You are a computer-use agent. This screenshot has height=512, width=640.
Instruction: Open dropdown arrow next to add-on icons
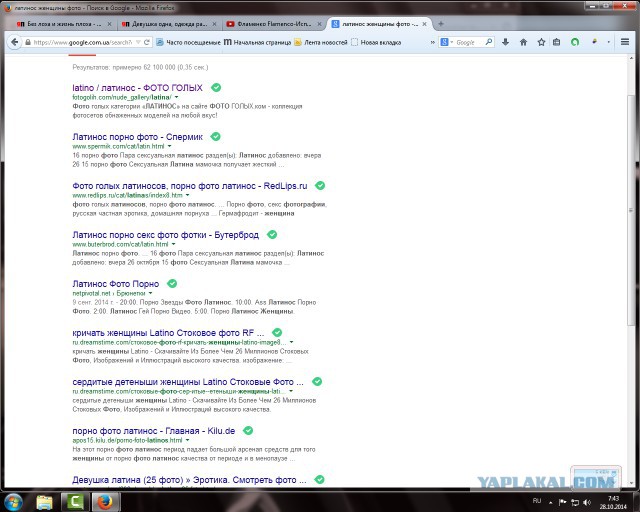(608, 42)
